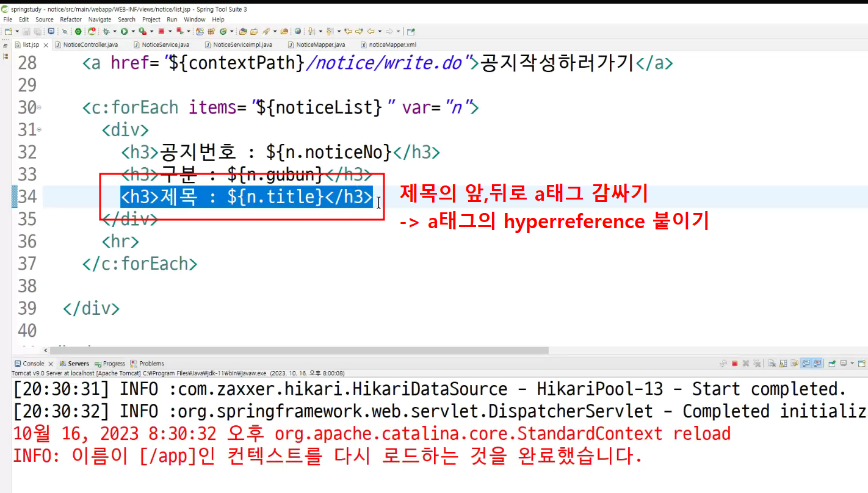Toggle console Word Wrap icon
The width and height of the screenshot is (868, 493).
point(794,364)
